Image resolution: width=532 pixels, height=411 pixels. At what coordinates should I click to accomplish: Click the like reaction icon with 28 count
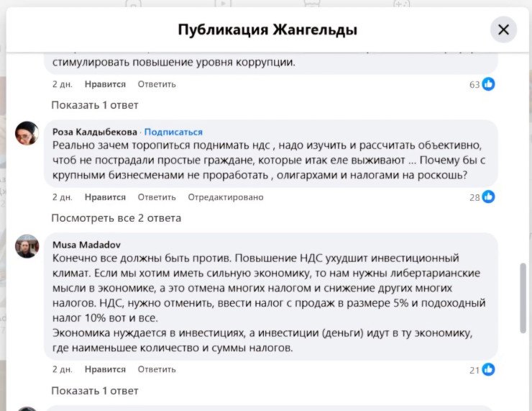(489, 197)
